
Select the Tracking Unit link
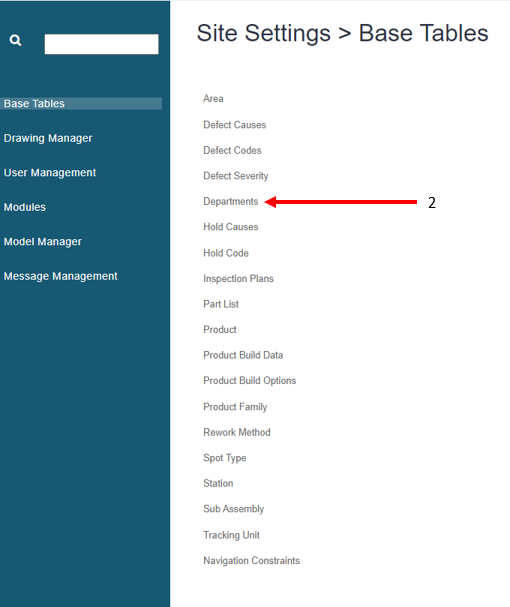click(232, 535)
